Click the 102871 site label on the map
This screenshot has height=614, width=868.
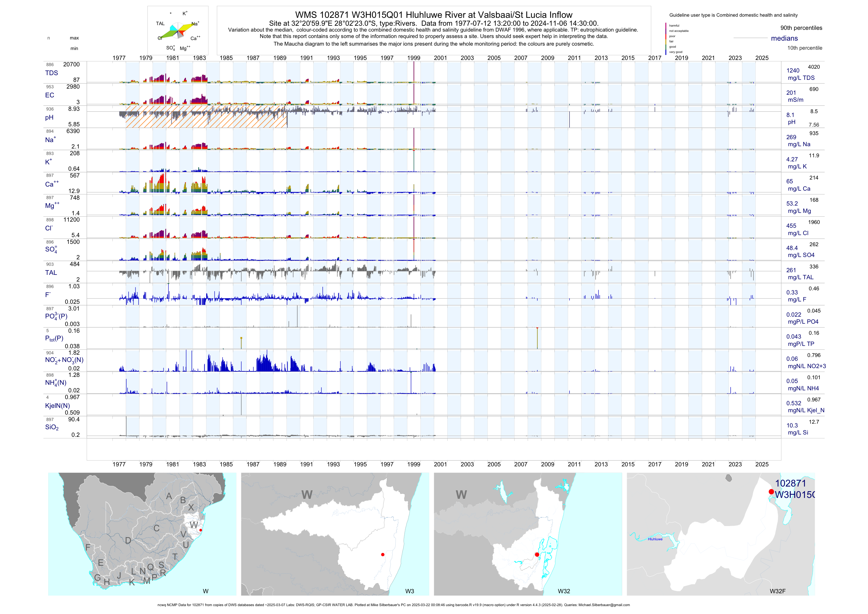click(x=790, y=483)
